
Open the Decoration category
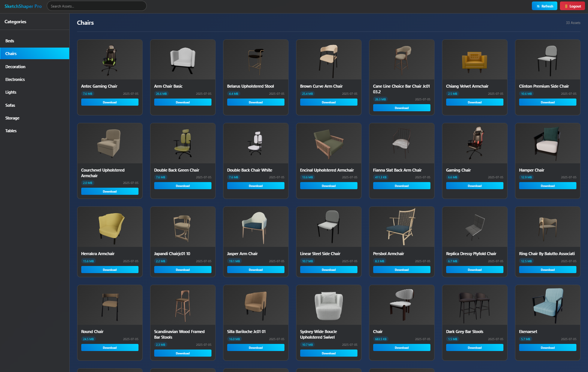tap(35, 67)
